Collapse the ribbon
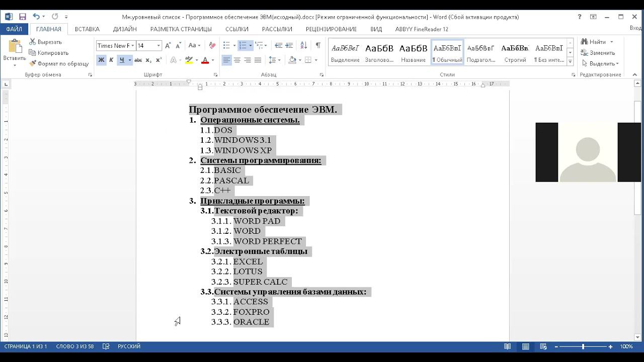The height and width of the screenshot is (362, 644). pos(636,75)
